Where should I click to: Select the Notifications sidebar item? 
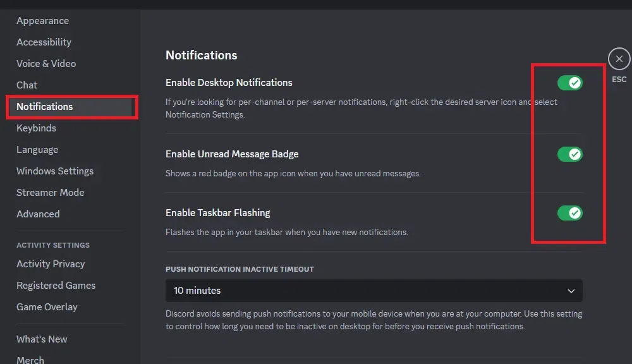pos(44,107)
